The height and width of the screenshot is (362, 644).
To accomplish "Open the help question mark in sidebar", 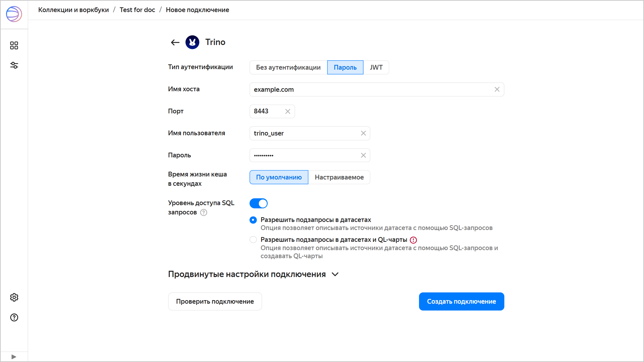I will 14,318.
